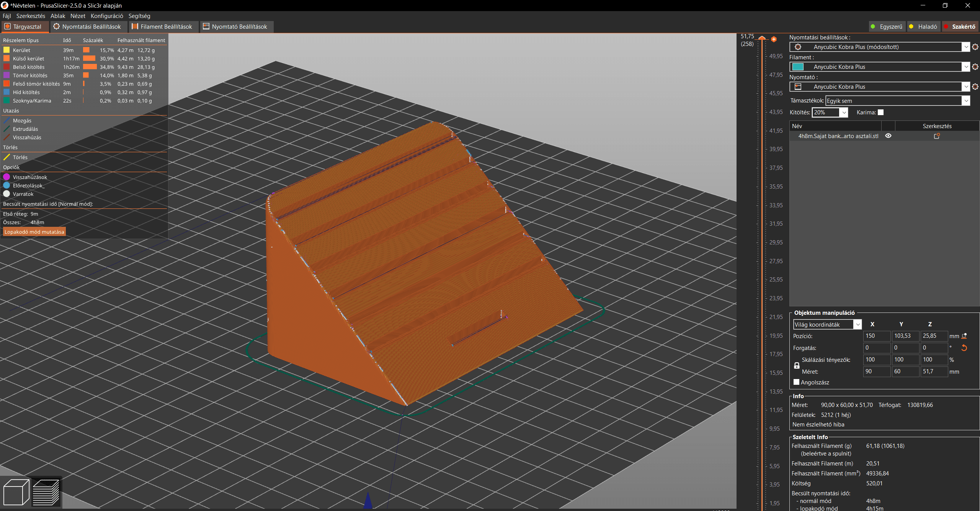Toggle Tömör kitöltés purple swatch

click(x=7, y=75)
